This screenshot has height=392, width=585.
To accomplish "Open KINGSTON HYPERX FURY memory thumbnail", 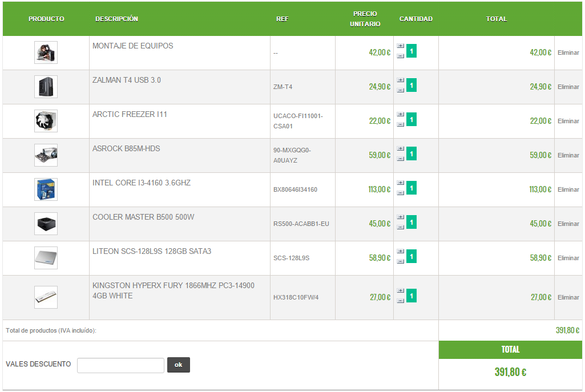I will tap(46, 297).
